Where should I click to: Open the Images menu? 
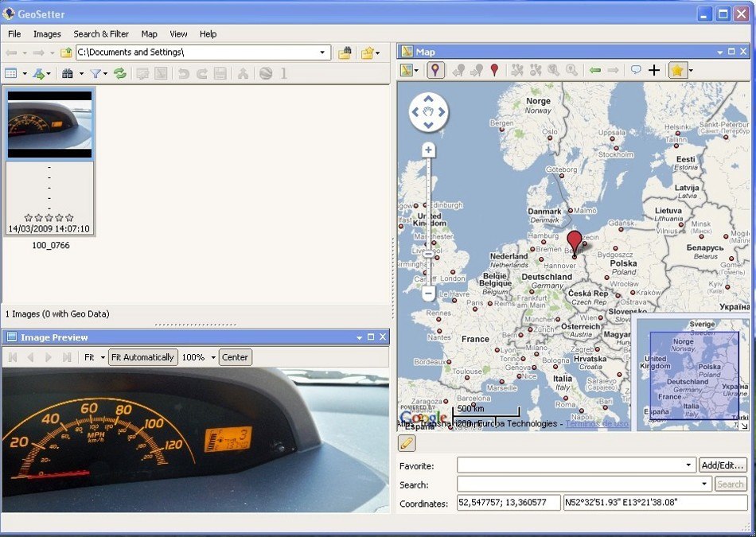pos(47,33)
